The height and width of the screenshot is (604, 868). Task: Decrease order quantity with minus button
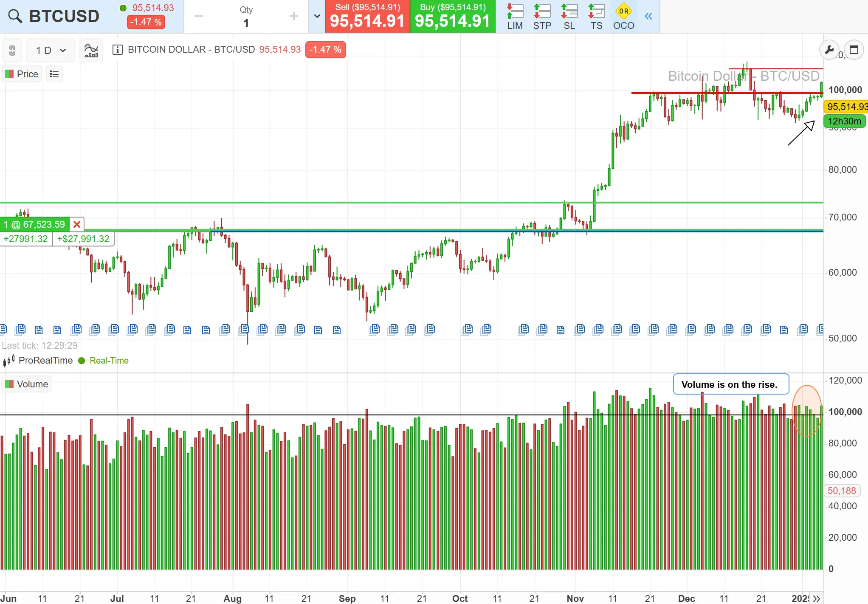pyautogui.click(x=199, y=17)
